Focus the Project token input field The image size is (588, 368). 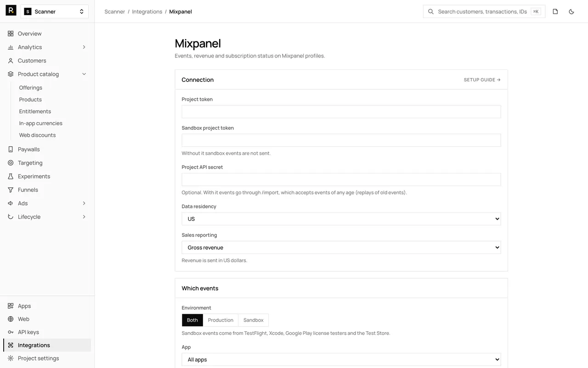(x=341, y=112)
